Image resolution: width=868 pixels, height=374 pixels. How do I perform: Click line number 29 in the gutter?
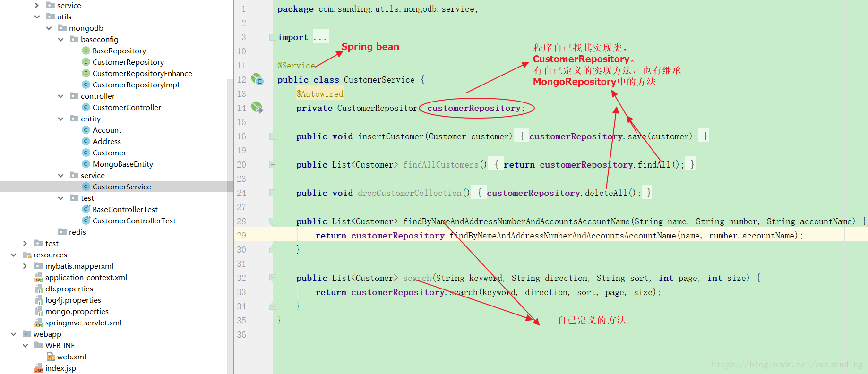pos(241,235)
